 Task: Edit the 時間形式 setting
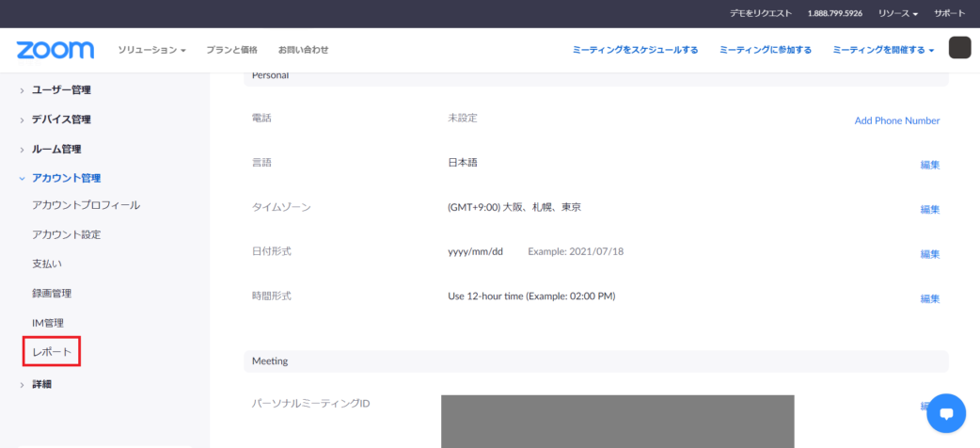[929, 298]
